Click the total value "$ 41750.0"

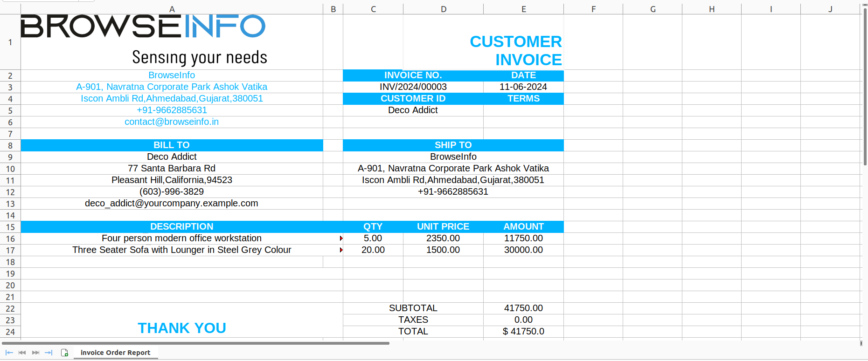click(x=523, y=332)
